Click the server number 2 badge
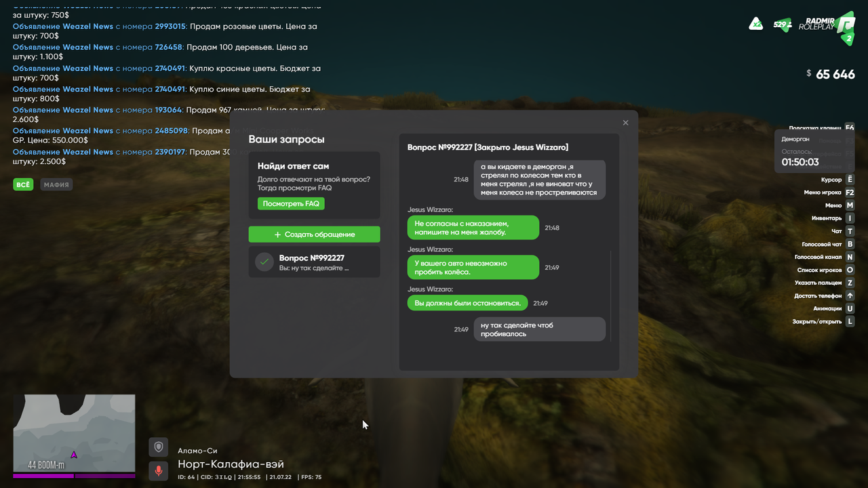This screenshot has height=488, width=868. (848, 39)
